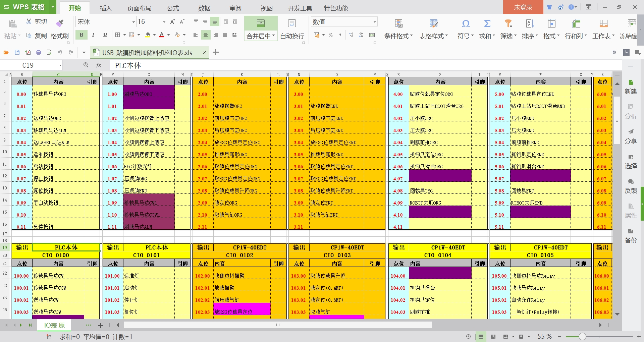644x342 pixels.
Task: Click the 分享 share button in sidebar
Action: tap(631, 136)
